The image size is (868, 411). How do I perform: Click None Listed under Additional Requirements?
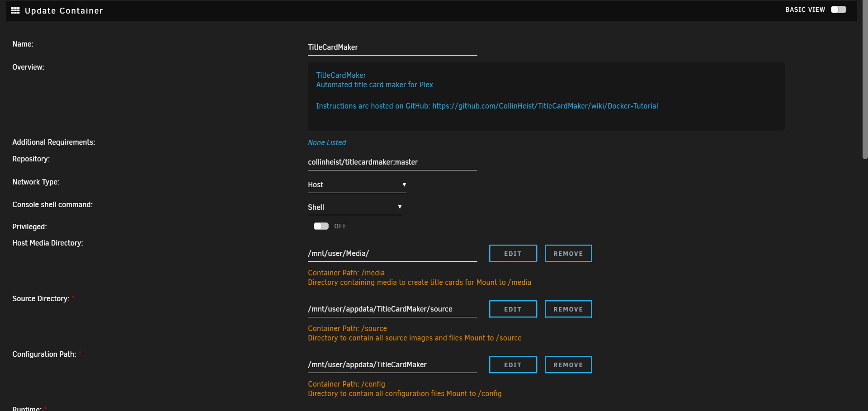coord(326,142)
